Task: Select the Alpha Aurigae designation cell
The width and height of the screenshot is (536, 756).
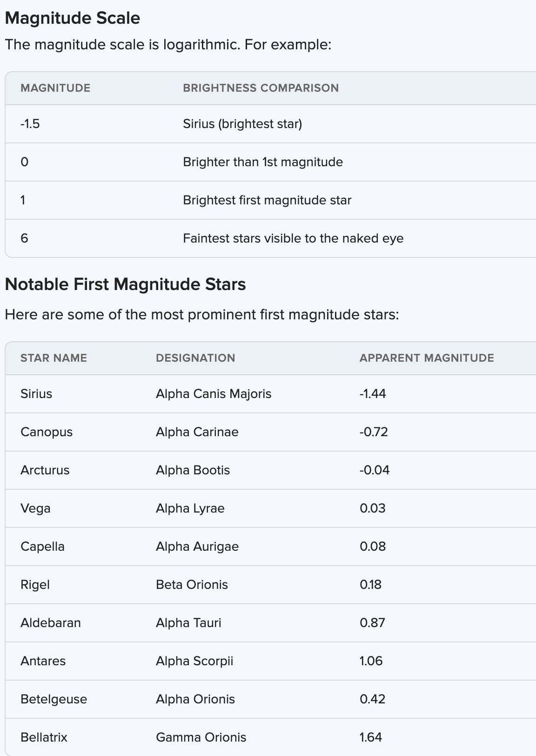Action: click(x=197, y=547)
